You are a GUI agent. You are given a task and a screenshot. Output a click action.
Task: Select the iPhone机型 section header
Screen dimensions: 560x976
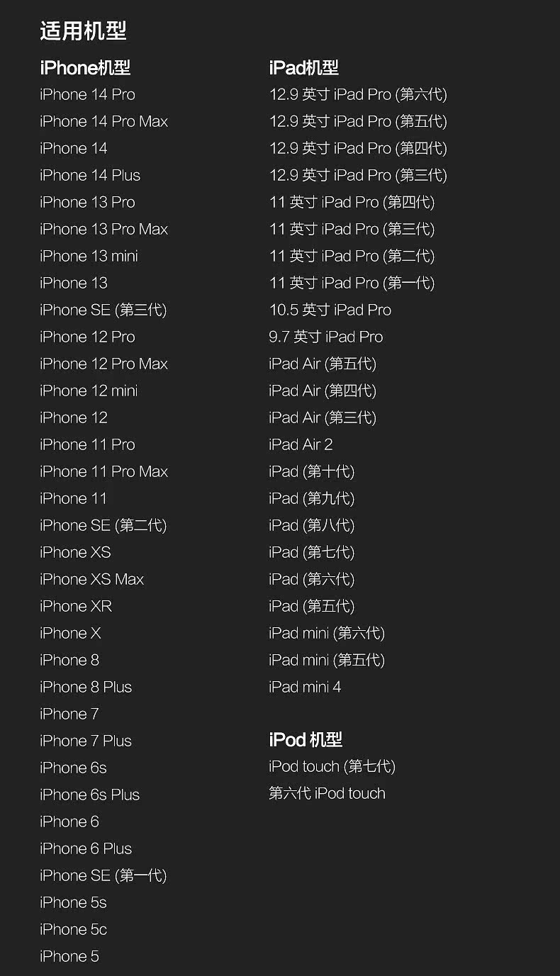point(85,68)
